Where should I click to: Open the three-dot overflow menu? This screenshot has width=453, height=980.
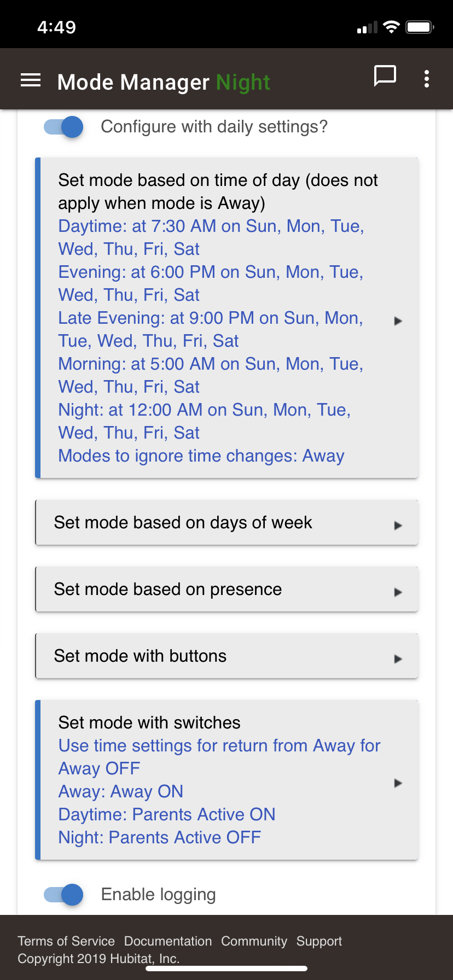[427, 79]
